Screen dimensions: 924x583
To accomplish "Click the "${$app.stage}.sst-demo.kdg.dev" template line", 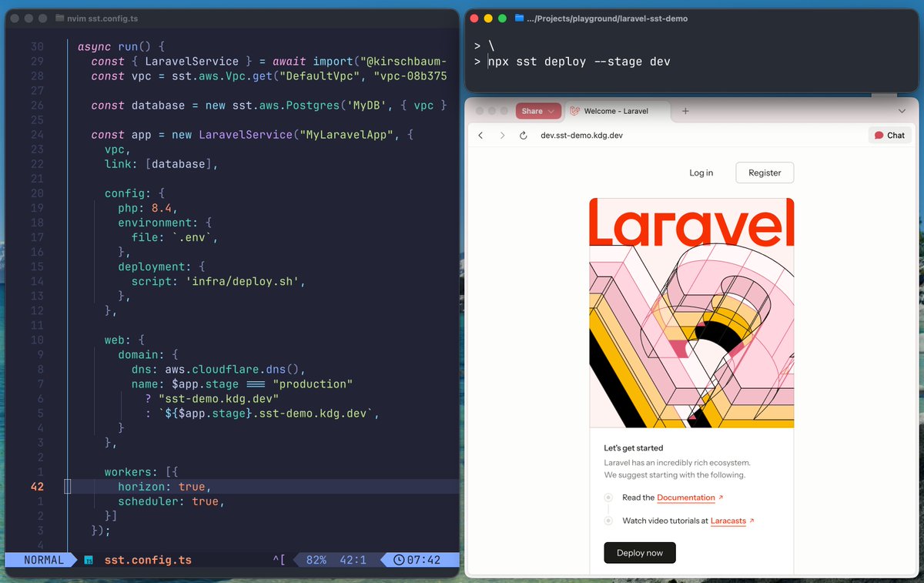I will (x=263, y=413).
